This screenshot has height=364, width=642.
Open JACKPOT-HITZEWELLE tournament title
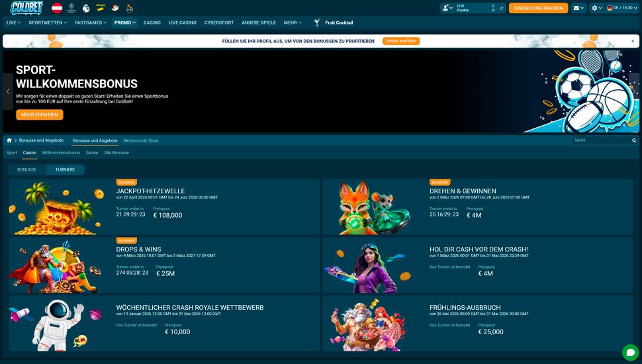150,191
